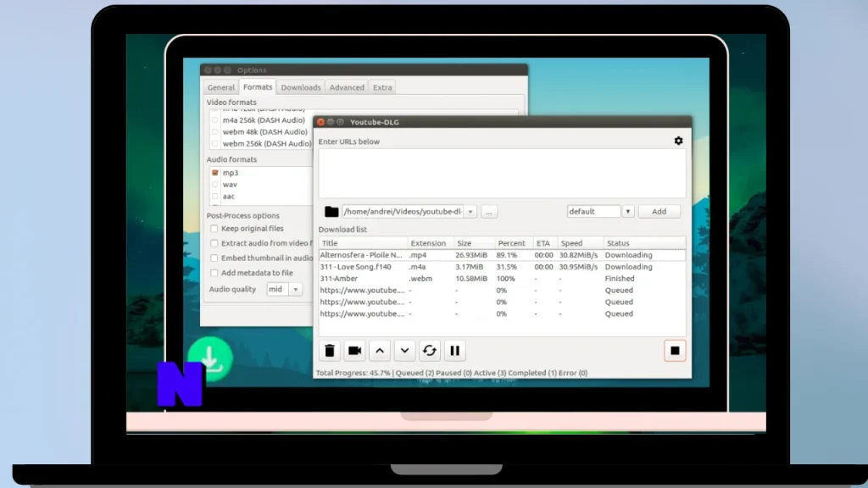Click the 30.82MiB/s speed cell
Screen dimensions: 868x488
click(578, 255)
